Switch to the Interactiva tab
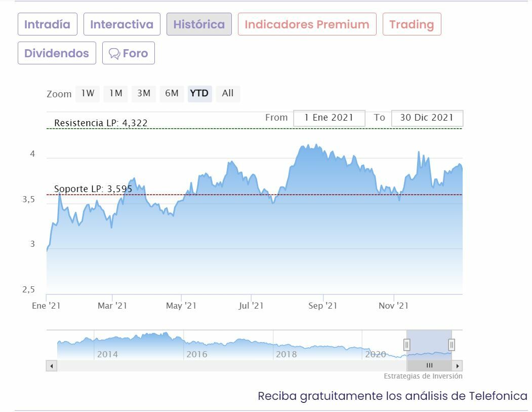 point(121,24)
